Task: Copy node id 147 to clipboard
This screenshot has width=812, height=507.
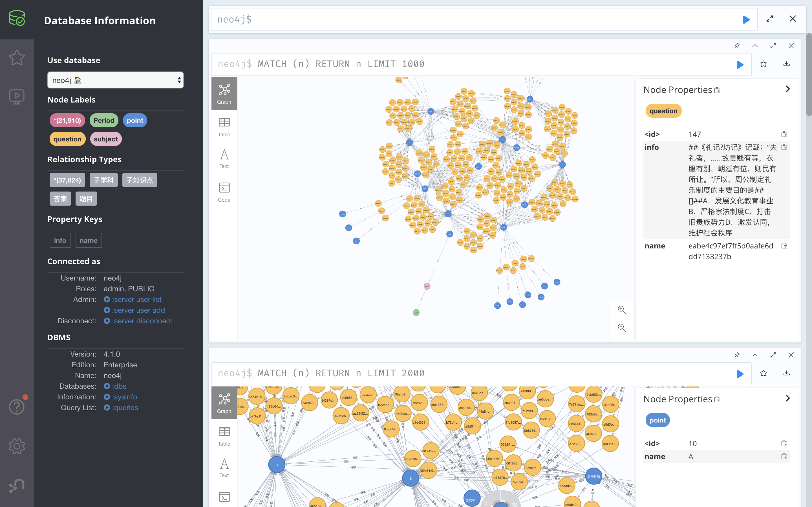Action: [x=784, y=134]
